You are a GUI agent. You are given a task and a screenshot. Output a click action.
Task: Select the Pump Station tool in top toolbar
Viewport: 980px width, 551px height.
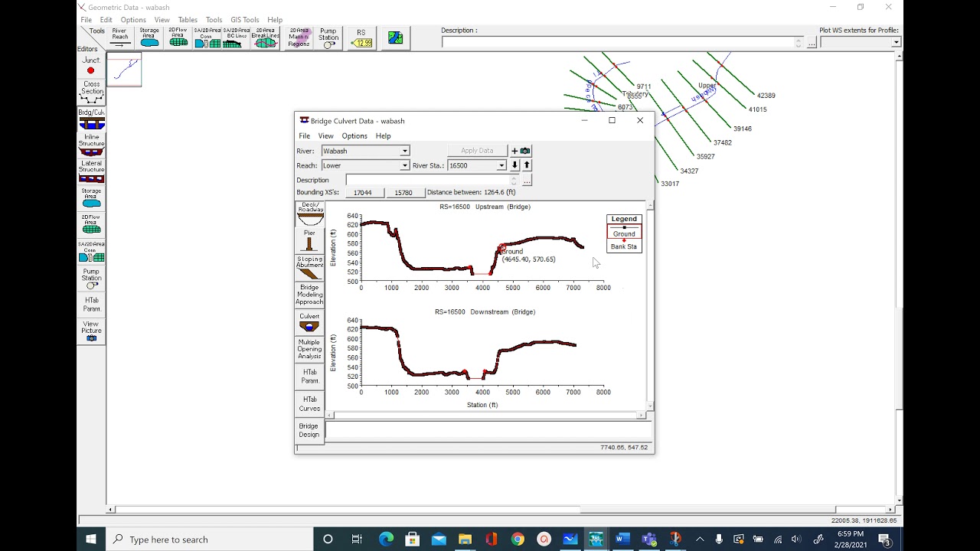(328, 37)
